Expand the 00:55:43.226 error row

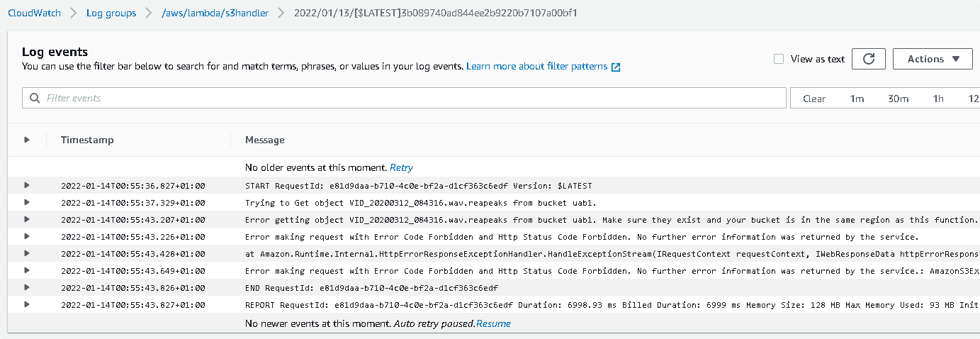[27, 236]
